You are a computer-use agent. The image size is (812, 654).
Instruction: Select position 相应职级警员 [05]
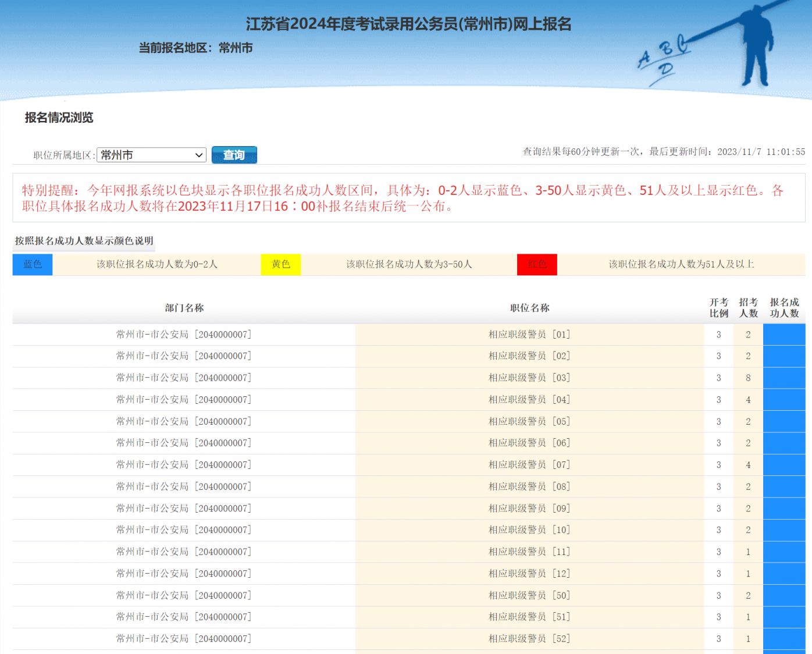pyautogui.click(x=530, y=421)
